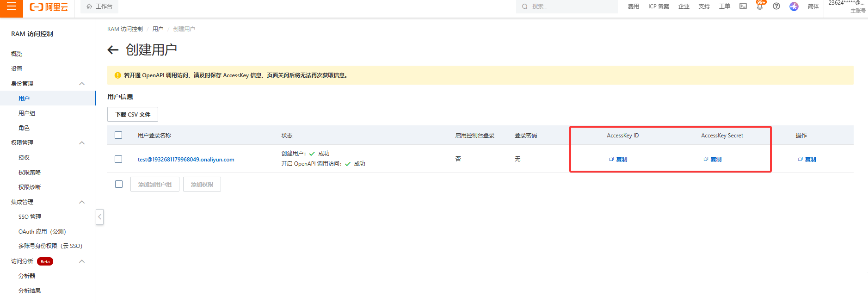This screenshot has height=303, width=868.
Task: Copy the AccessKey Secret
Action: pyautogui.click(x=713, y=159)
